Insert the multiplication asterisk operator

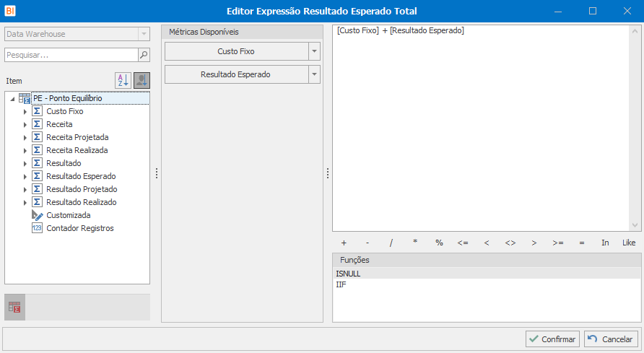tap(415, 243)
